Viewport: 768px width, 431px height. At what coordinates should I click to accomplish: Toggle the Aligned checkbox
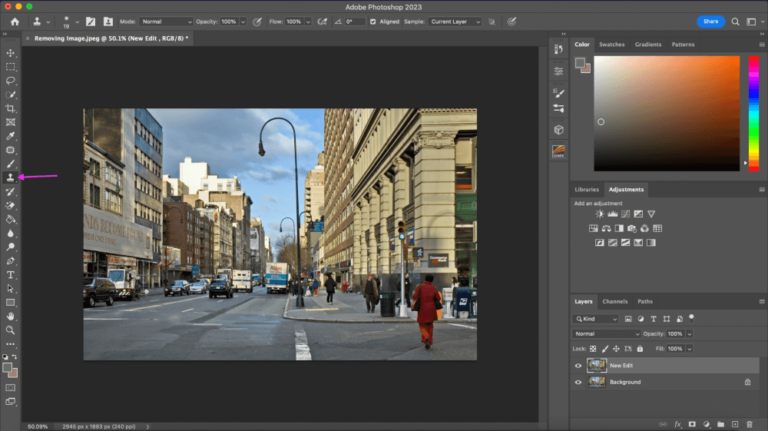coord(374,21)
